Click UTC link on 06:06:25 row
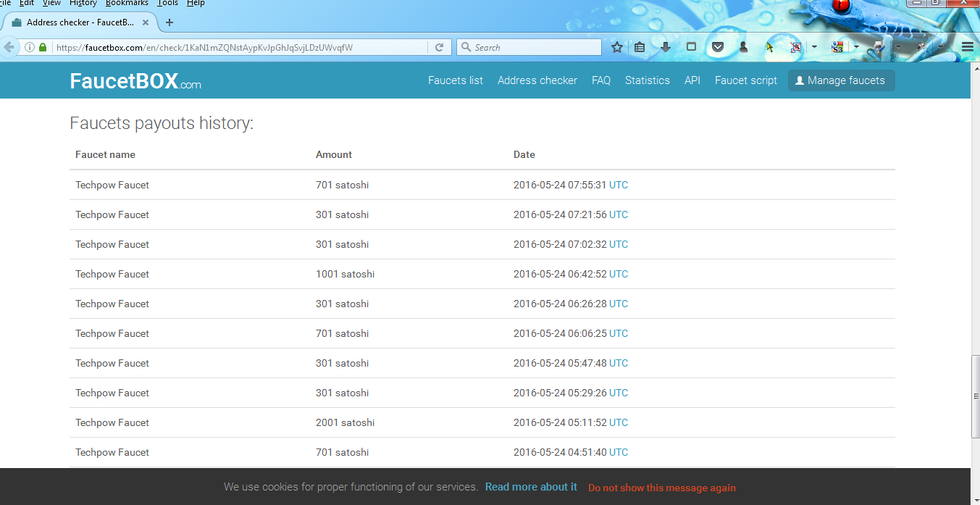Image resolution: width=980 pixels, height=505 pixels. (x=619, y=333)
